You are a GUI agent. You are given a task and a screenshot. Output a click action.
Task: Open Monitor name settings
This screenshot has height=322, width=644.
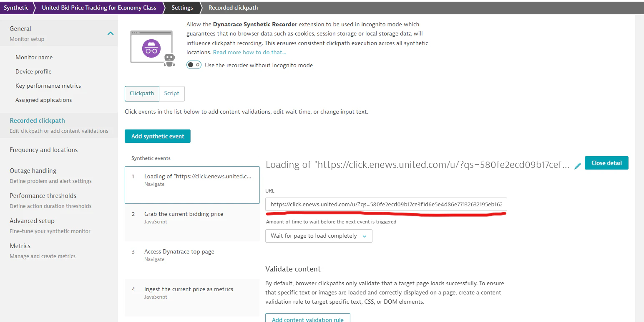click(34, 57)
